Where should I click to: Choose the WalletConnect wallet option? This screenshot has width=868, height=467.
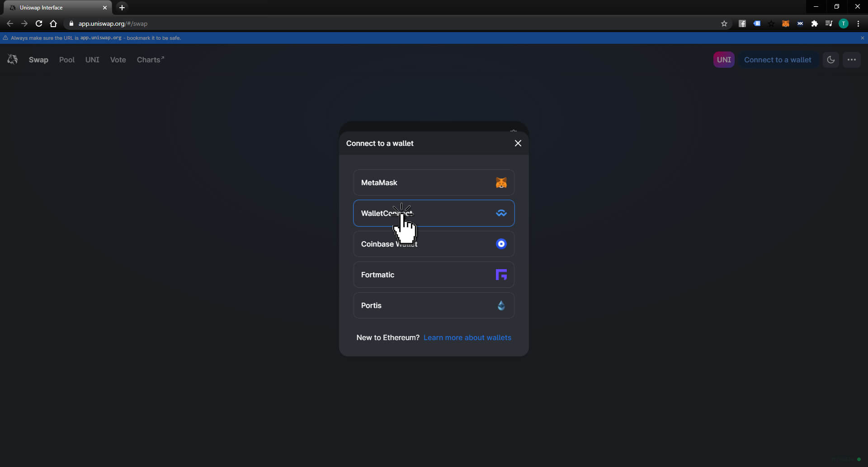[434, 213]
